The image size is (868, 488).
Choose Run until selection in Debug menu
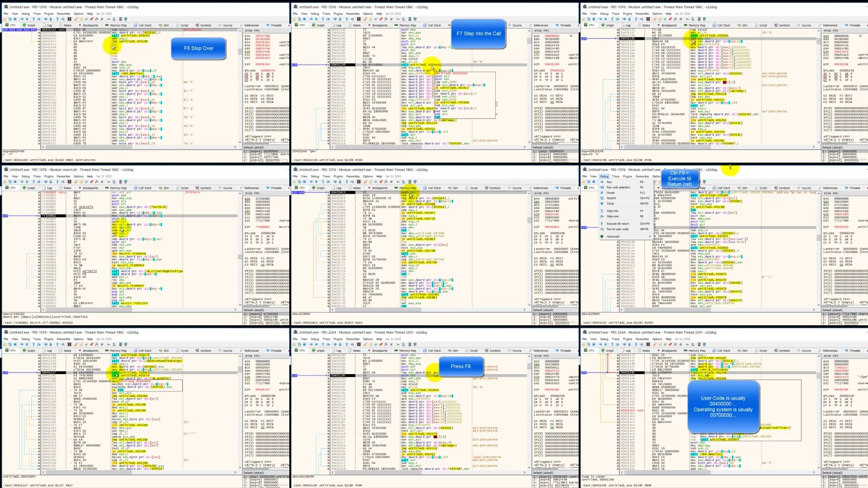[626, 187]
